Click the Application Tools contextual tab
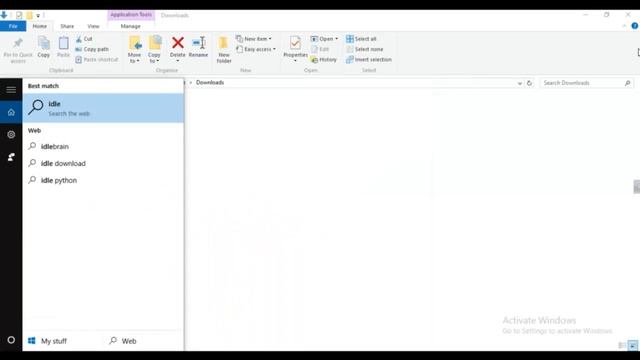 click(x=131, y=15)
